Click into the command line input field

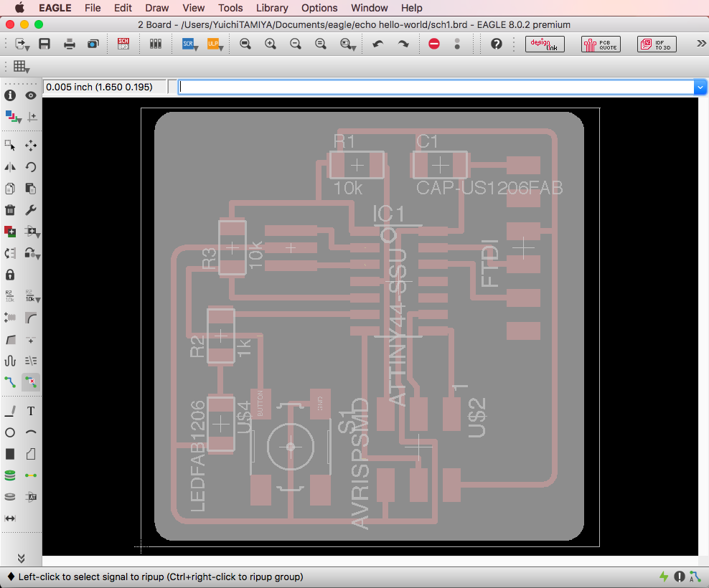point(436,87)
